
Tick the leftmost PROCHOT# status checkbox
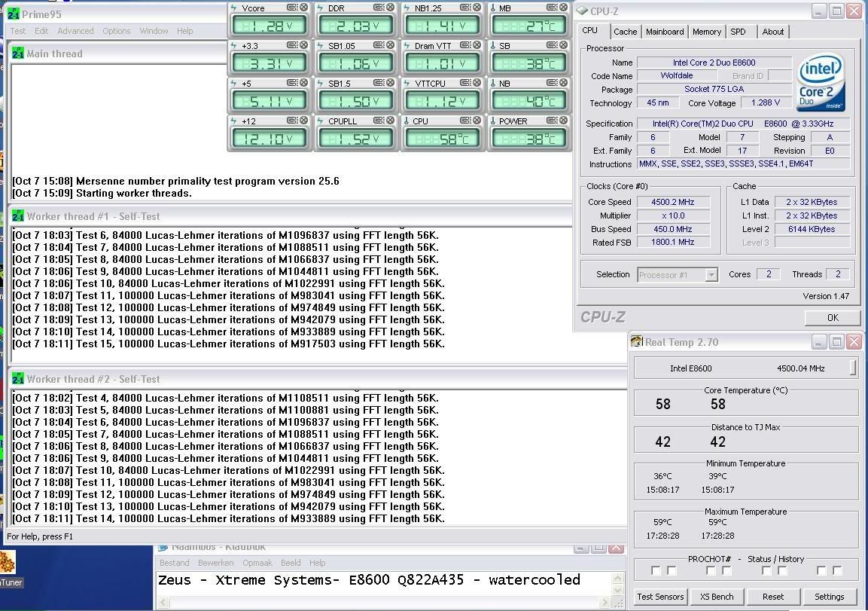656,570
